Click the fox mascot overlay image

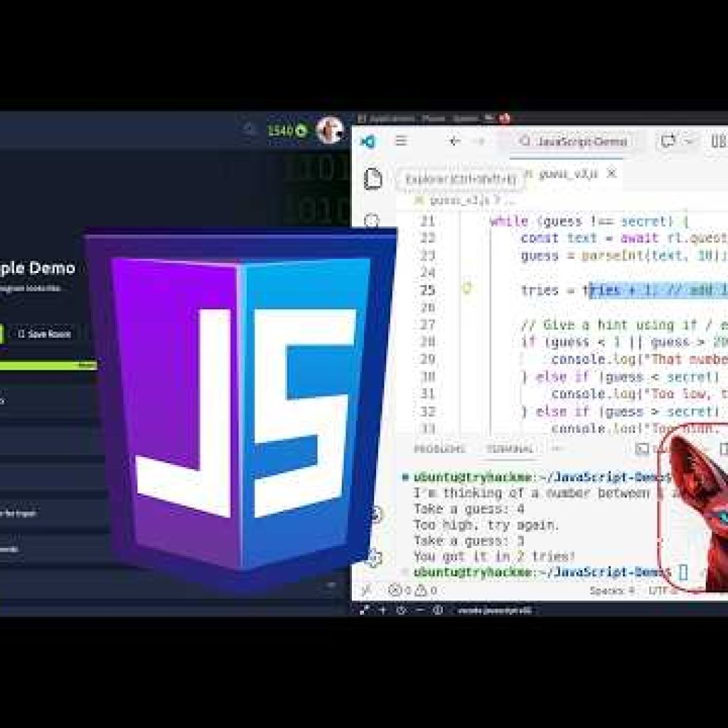(x=694, y=508)
